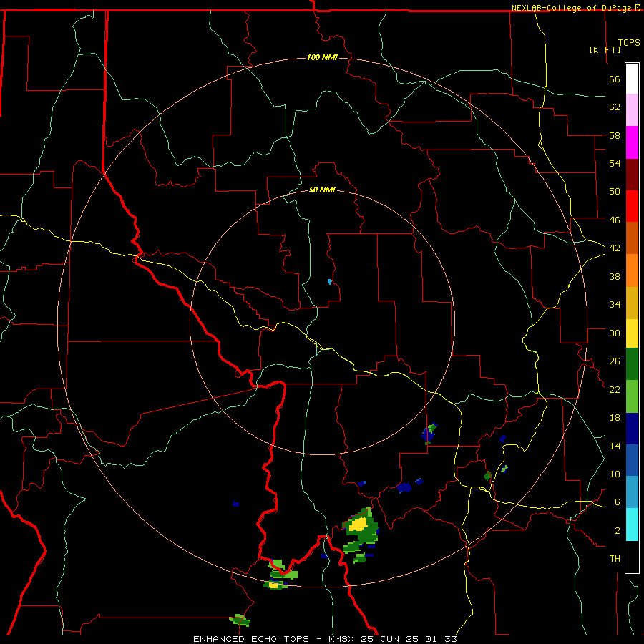Click the 01:33 timestamp in the caption
This screenshot has width=644, height=644.
[x=441, y=639]
